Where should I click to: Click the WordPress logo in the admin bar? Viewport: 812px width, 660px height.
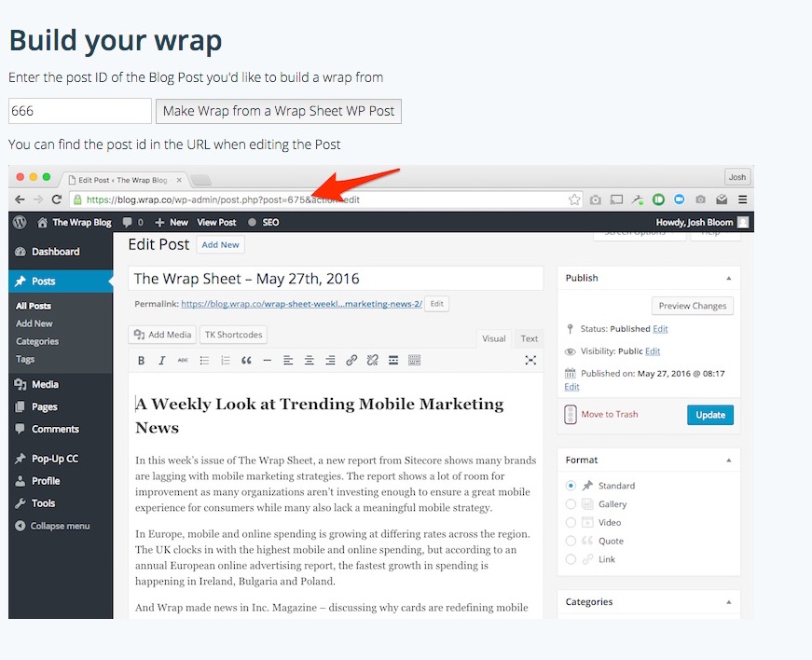20,222
